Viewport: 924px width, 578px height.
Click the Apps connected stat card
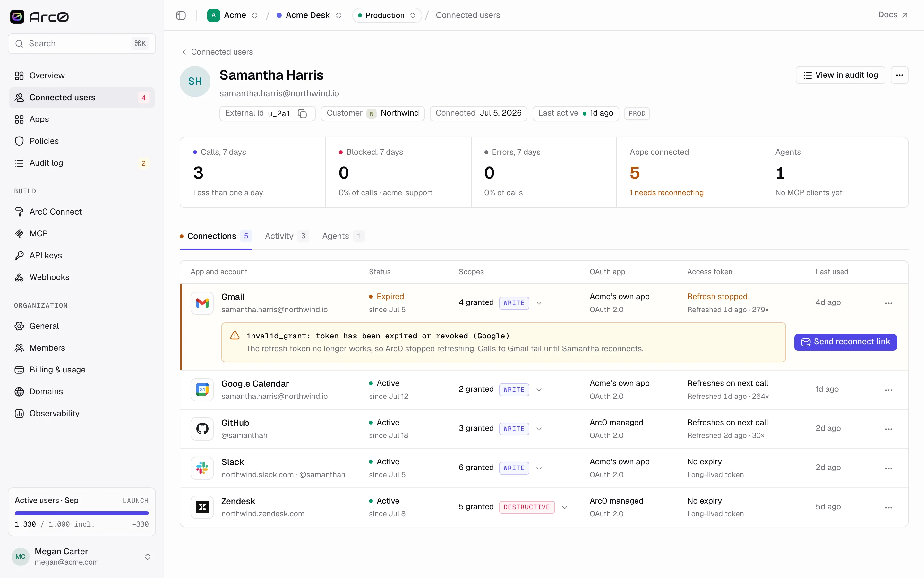tap(689, 172)
